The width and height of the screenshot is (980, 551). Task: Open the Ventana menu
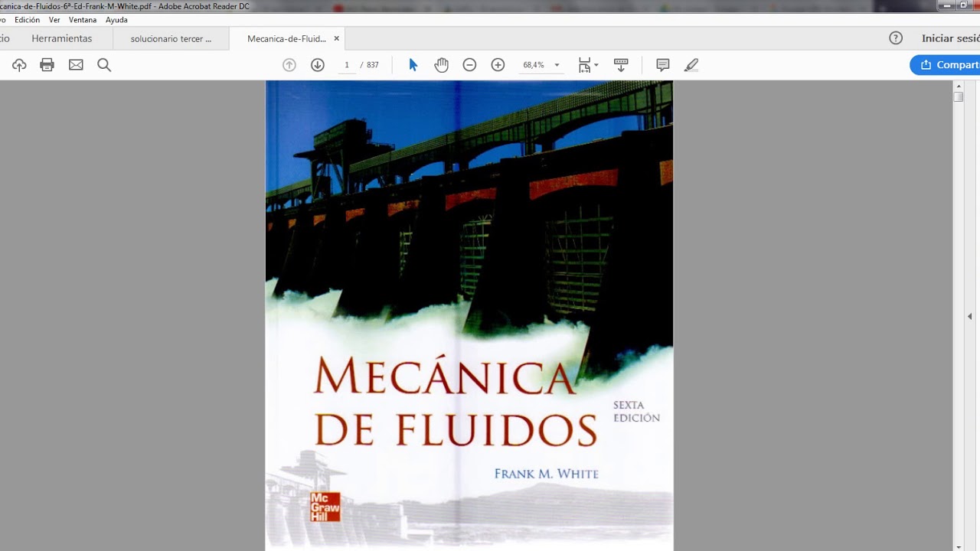click(83, 20)
